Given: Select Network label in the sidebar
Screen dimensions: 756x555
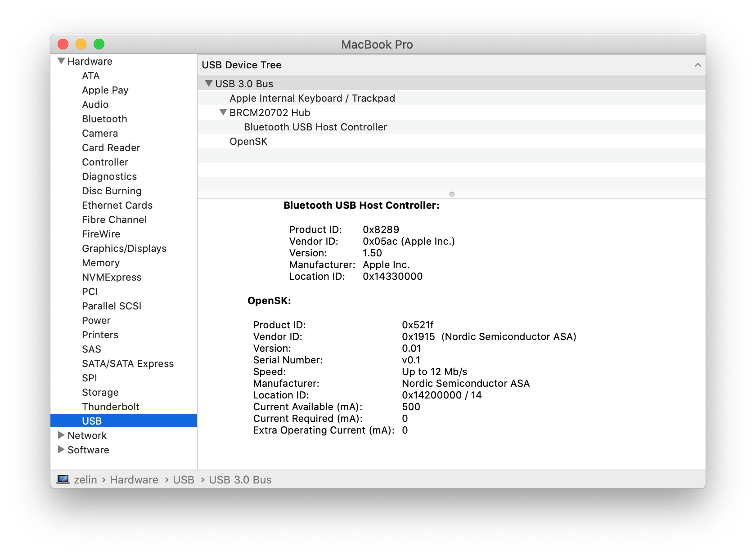Looking at the screenshot, I should point(87,435).
